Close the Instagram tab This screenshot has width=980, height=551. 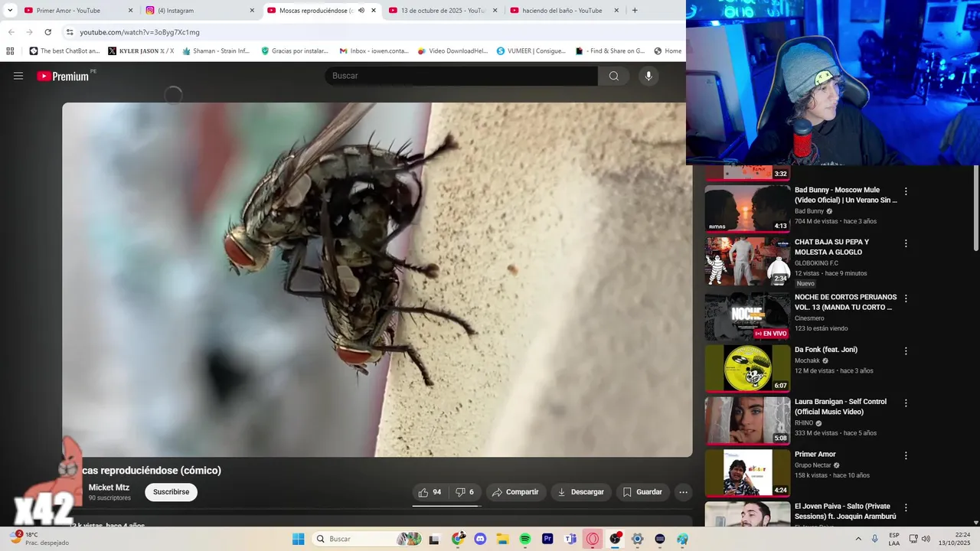point(252,11)
